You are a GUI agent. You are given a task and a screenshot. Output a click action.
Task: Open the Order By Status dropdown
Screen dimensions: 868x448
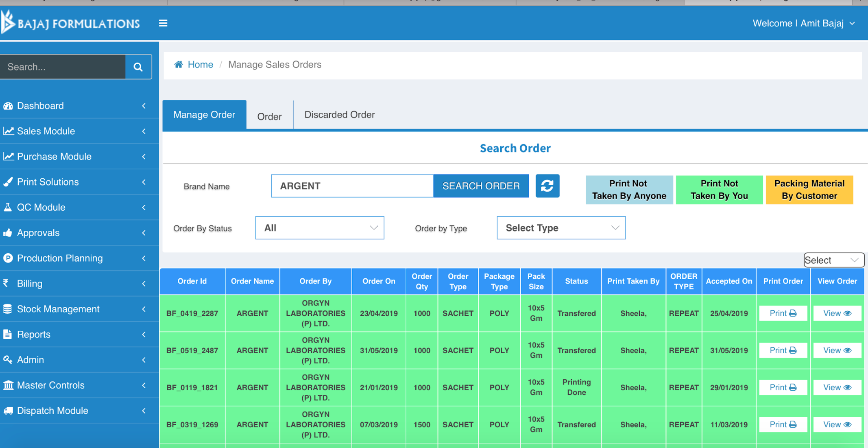point(320,228)
